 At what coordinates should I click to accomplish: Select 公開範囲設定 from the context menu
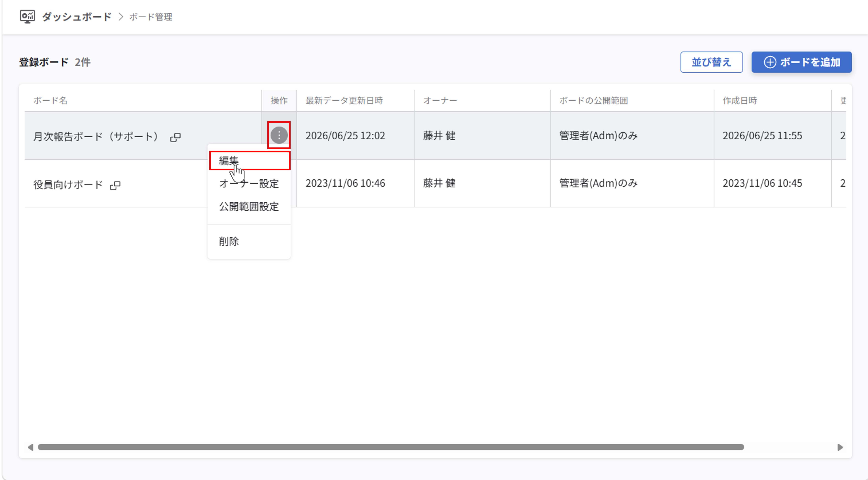click(x=249, y=206)
